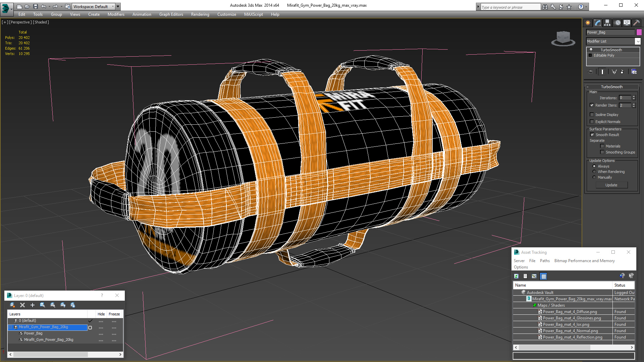
Task: Open the Utilities hammer panel tab
Action: pos(636,23)
